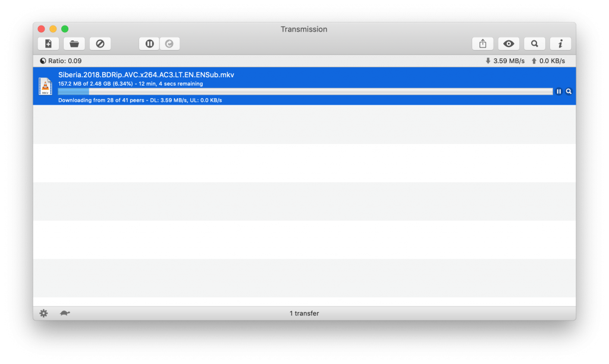609x364 pixels.
Task: Select the Siberia.2018.BDRip torrent name
Action: [x=146, y=75]
